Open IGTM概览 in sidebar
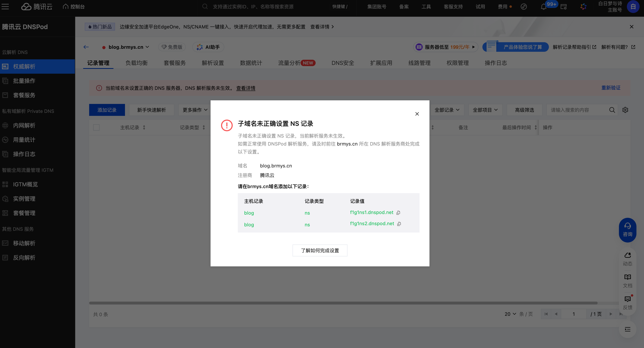This screenshot has width=644, height=348. (37, 184)
